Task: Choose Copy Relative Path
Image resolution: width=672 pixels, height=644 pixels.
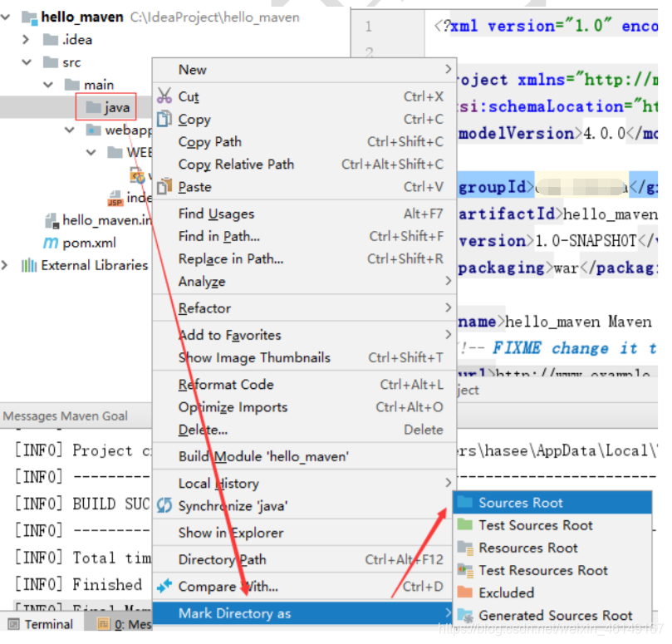Action: coord(304,165)
